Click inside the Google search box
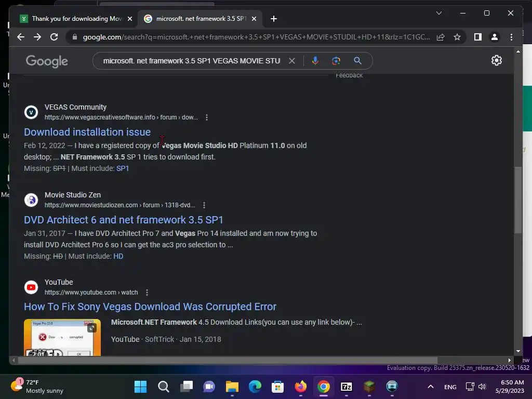The width and height of the screenshot is (532, 399). click(192, 61)
